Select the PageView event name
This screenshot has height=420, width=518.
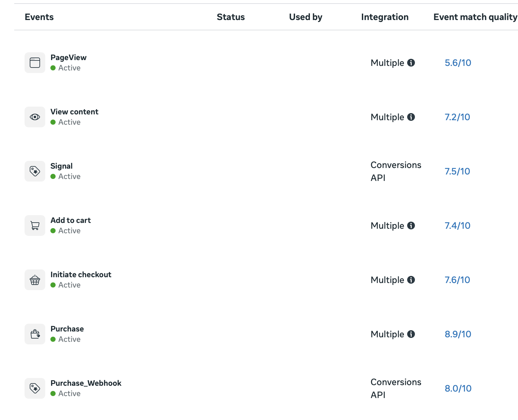[69, 58]
